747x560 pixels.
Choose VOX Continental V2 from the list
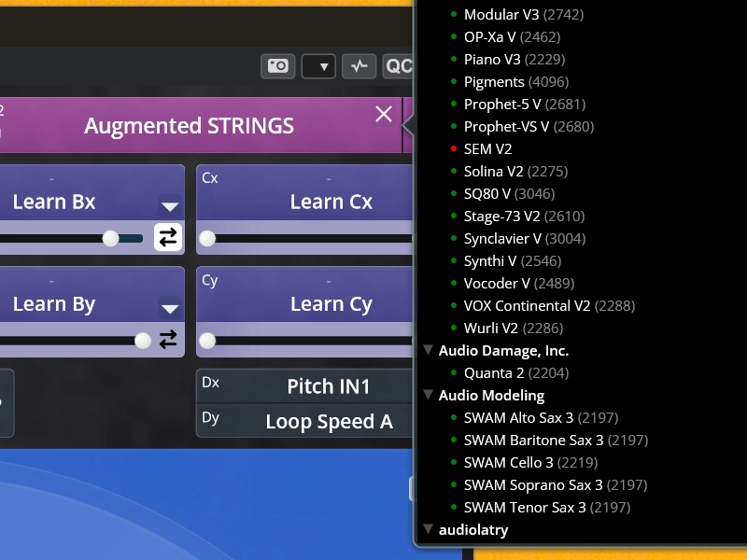pyautogui.click(x=549, y=305)
